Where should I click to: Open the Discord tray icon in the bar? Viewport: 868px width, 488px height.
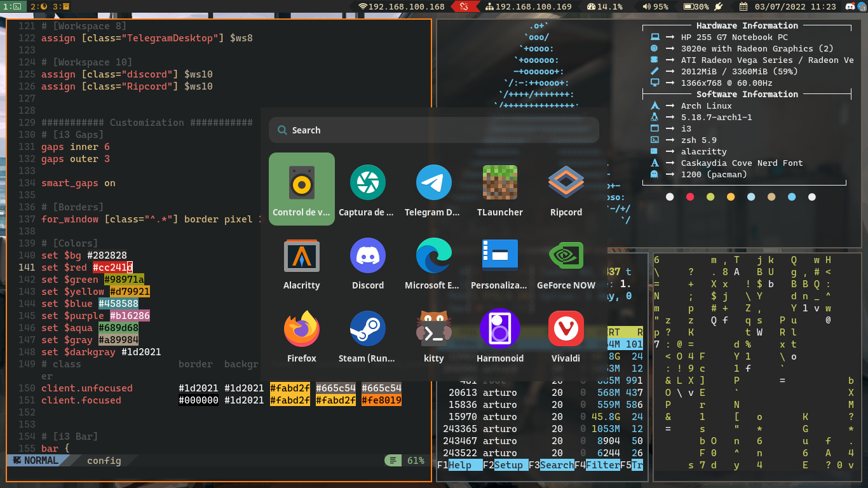click(x=851, y=6)
